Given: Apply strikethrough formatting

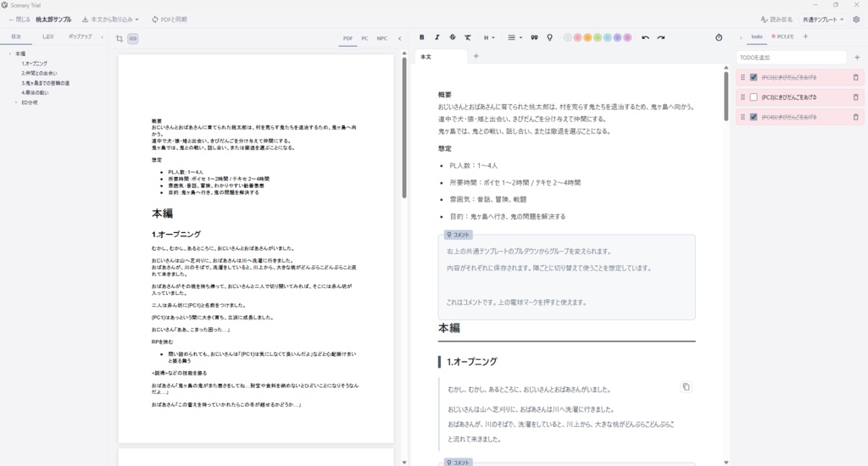Looking at the screenshot, I should 453,37.
